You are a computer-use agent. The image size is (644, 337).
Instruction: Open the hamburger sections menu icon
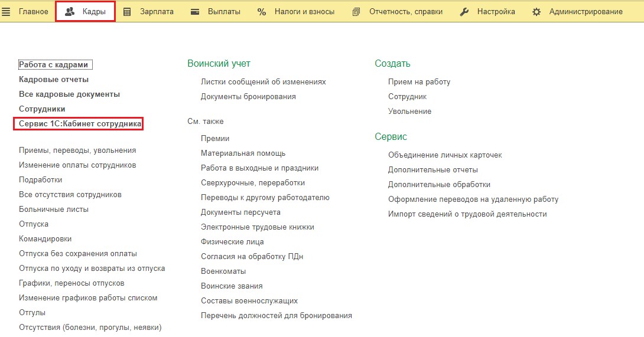6,12
